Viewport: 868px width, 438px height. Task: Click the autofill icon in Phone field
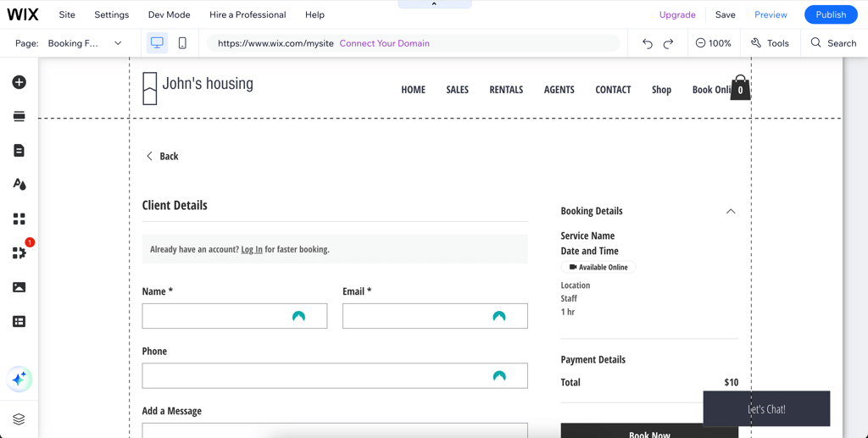click(498, 376)
